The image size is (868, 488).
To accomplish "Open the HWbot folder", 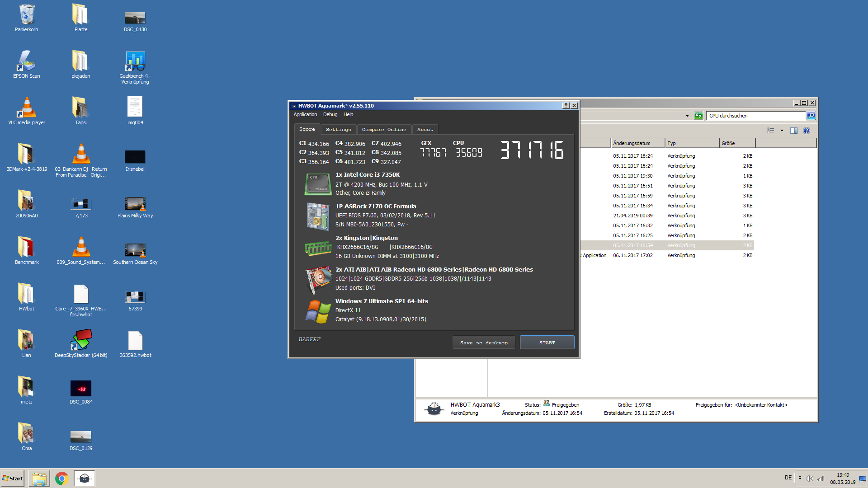I will pos(27,297).
